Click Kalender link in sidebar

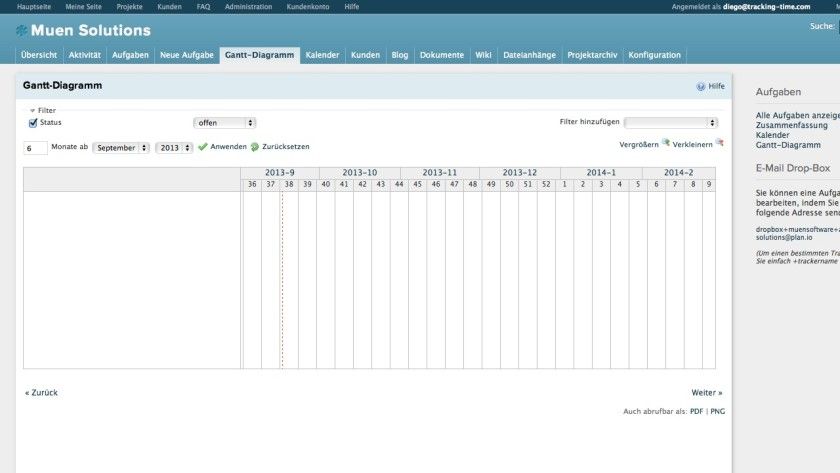coord(772,136)
